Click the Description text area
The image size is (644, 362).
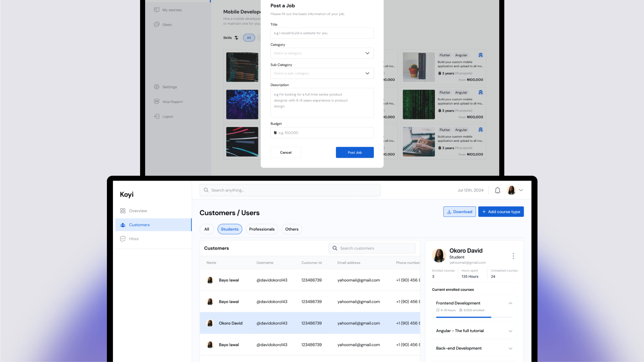click(322, 103)
